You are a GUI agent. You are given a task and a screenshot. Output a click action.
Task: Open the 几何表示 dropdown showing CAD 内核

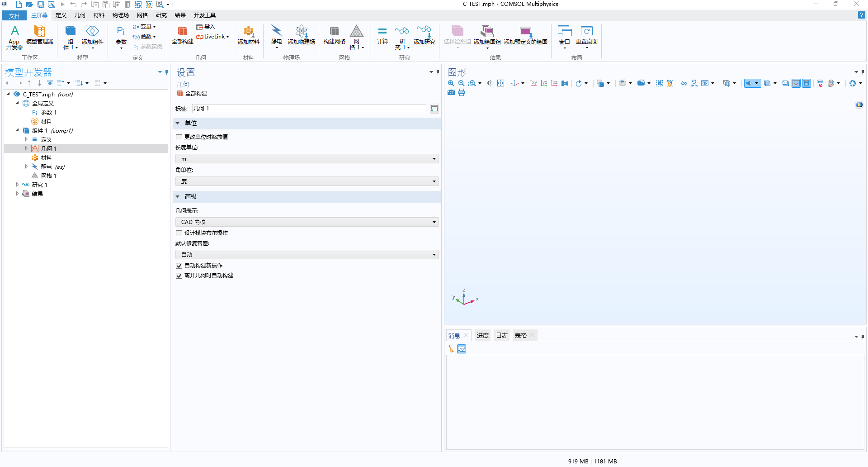(x=307, y=222)
